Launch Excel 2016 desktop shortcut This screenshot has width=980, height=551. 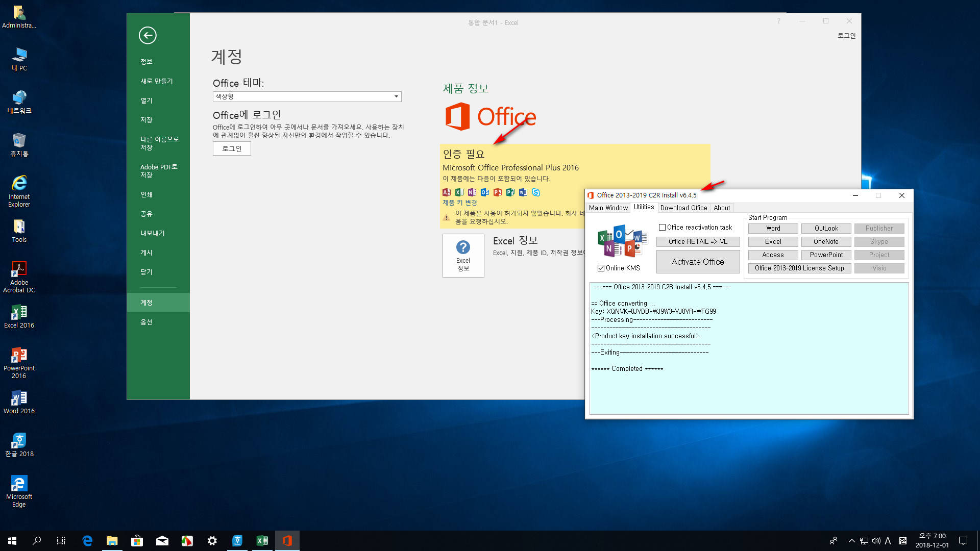click(x=19, y=316)
